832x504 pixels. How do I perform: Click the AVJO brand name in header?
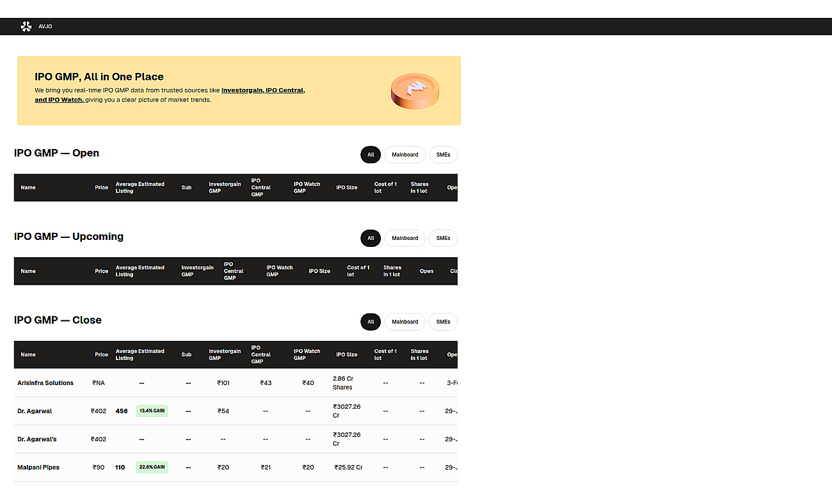[x=45, y=26]
